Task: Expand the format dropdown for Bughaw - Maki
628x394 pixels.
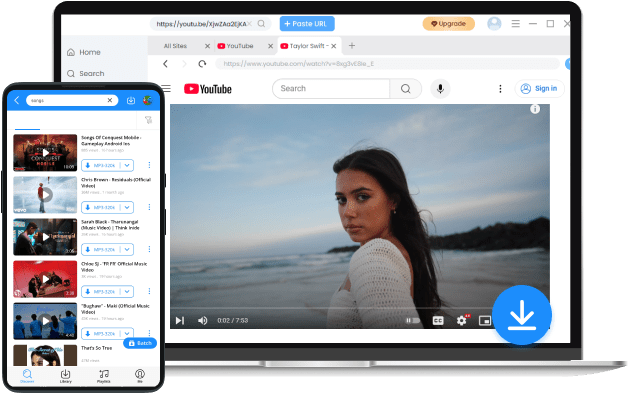Action: point(127,333)
